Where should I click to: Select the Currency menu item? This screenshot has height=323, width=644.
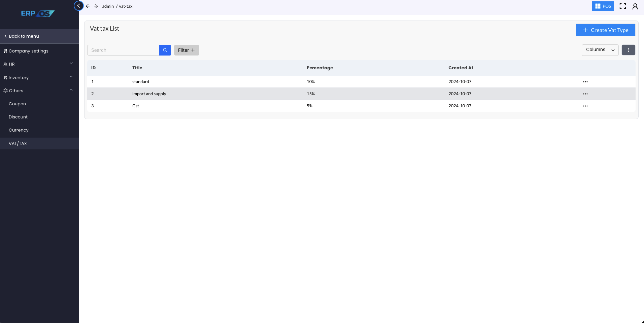(19, 130)
